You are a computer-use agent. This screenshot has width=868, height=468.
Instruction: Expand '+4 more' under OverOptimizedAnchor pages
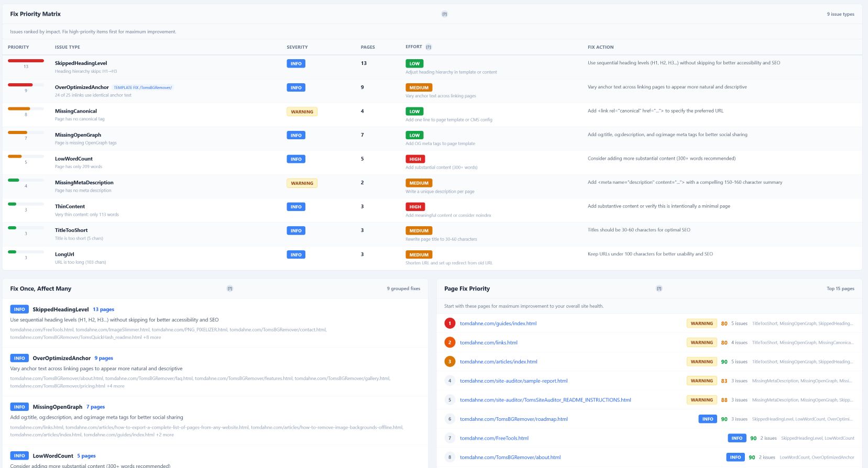[116, 386]
